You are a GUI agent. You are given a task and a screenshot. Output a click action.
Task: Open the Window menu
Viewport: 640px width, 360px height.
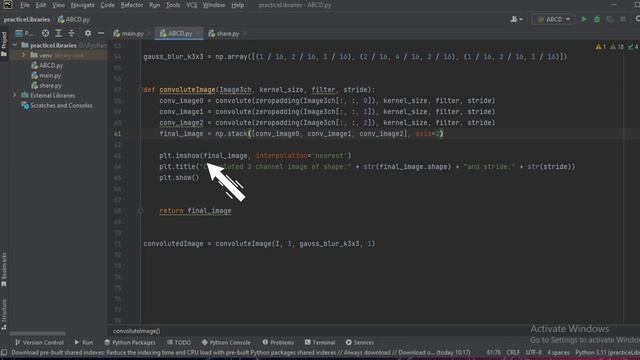tap(214, 5)
